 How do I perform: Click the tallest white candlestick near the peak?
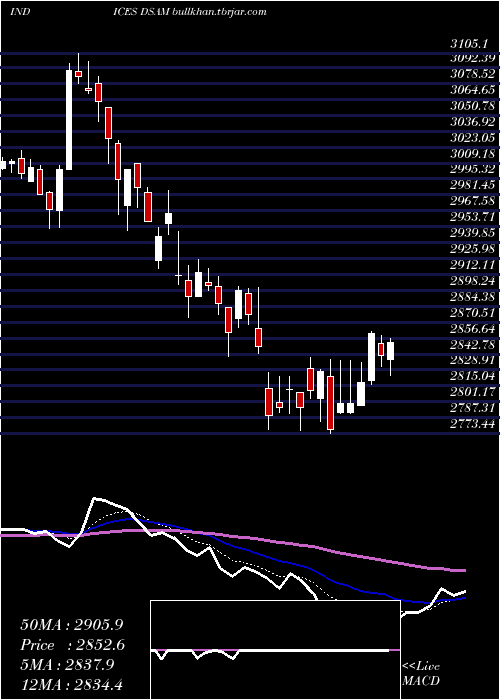[x=69, y=120]
